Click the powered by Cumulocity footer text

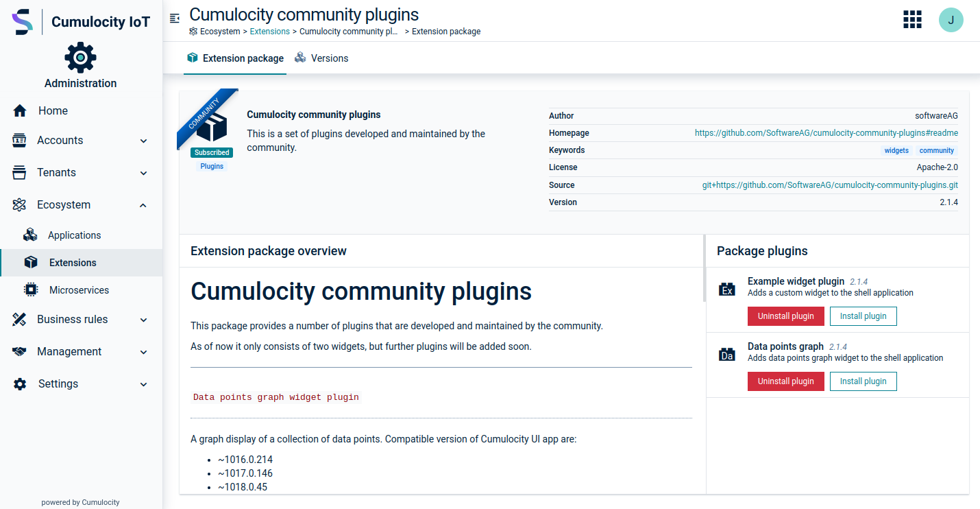(81, 502)
